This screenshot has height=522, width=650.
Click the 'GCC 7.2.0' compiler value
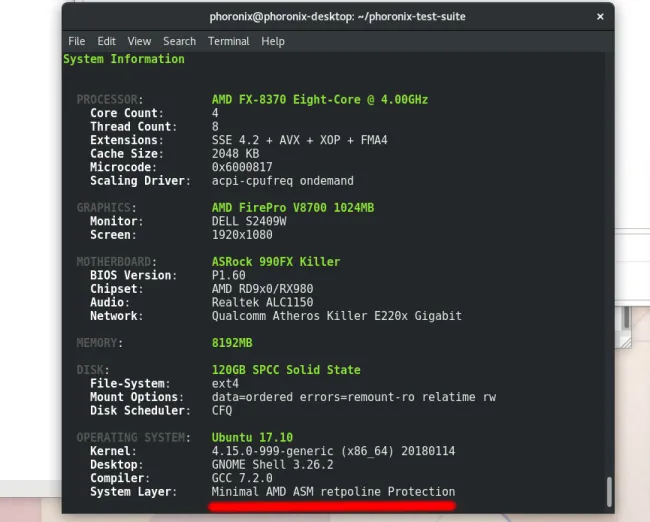(242, 478)
